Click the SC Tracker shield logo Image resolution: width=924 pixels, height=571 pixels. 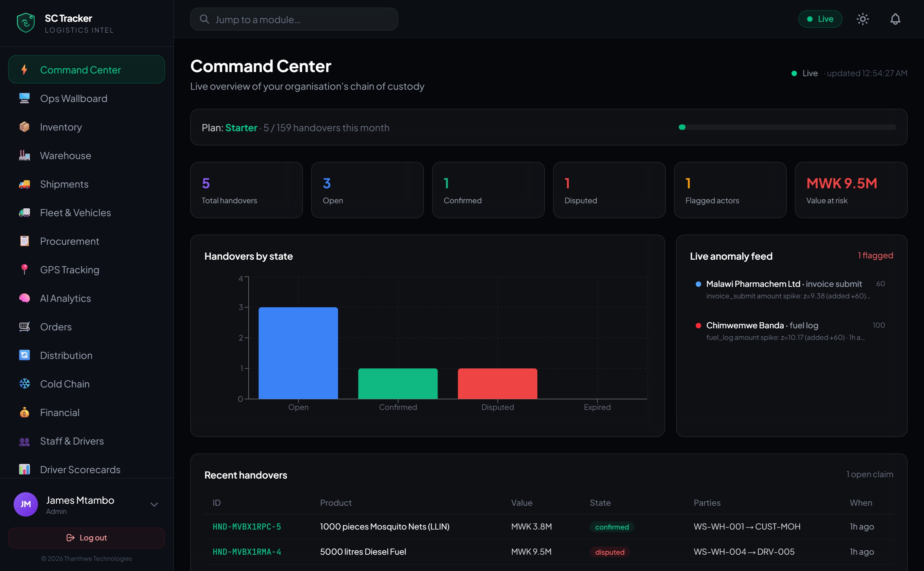26,23
